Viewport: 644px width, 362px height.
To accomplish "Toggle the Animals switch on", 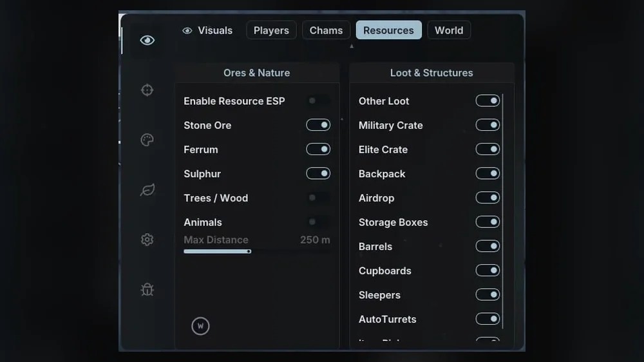I will coord(318,222).
